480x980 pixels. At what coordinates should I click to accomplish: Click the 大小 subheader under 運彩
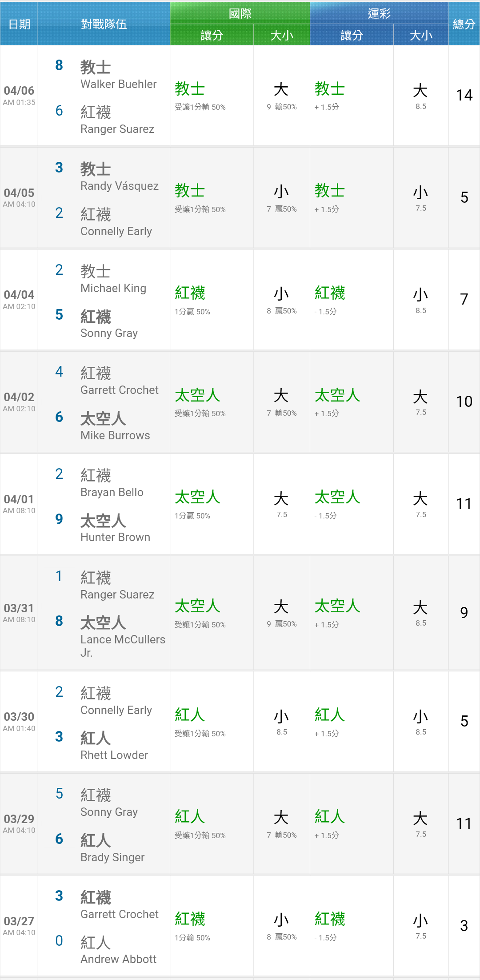click(420, 35)
